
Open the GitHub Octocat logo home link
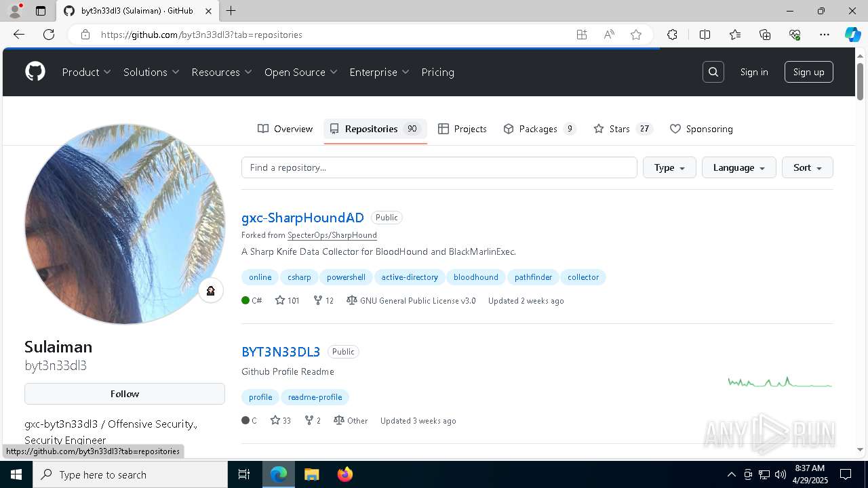[35, 72]
